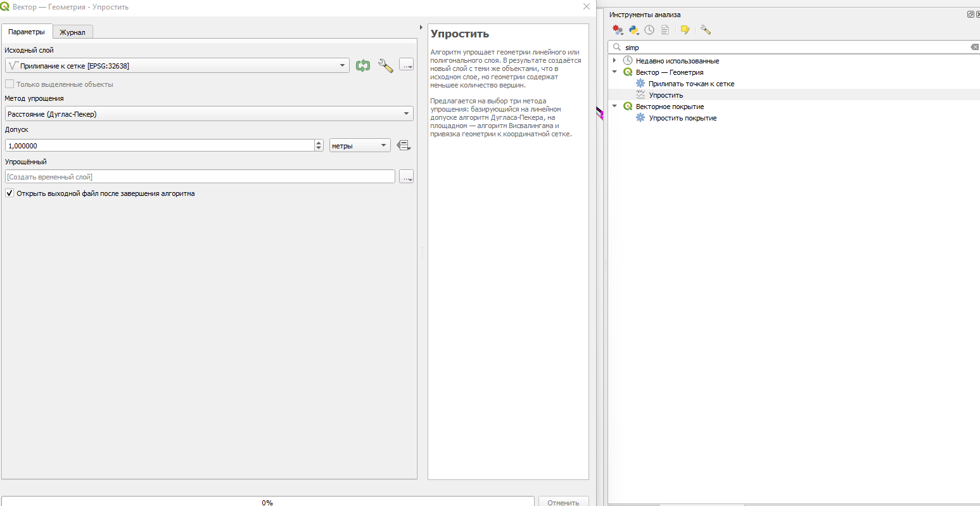Switch to the "Параметры" tab
This screenshot has width=980, height=506.
pyautogui.click(x=27, y=32)
